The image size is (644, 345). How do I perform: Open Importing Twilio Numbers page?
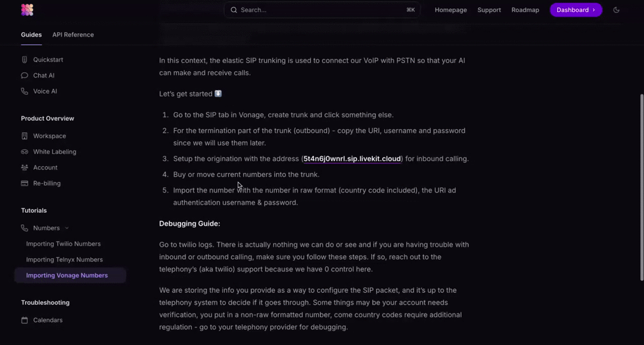pyautogui.click(x=63, y=244)
